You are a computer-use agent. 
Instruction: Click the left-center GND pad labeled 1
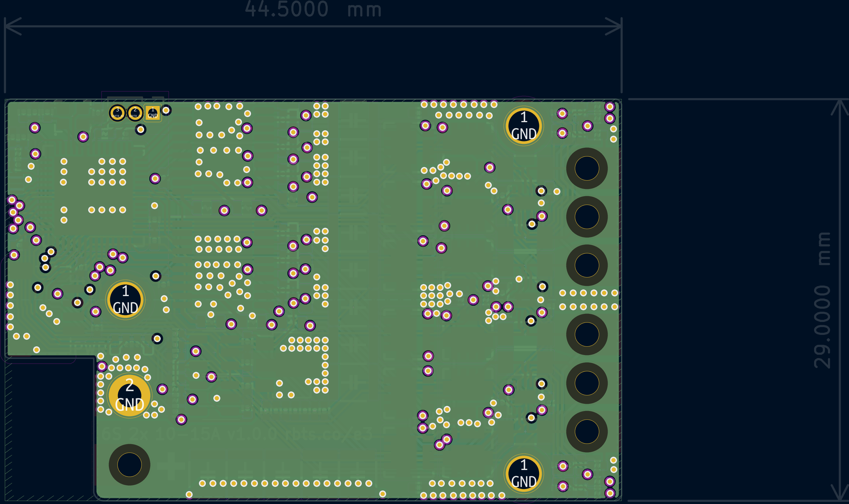125,300
